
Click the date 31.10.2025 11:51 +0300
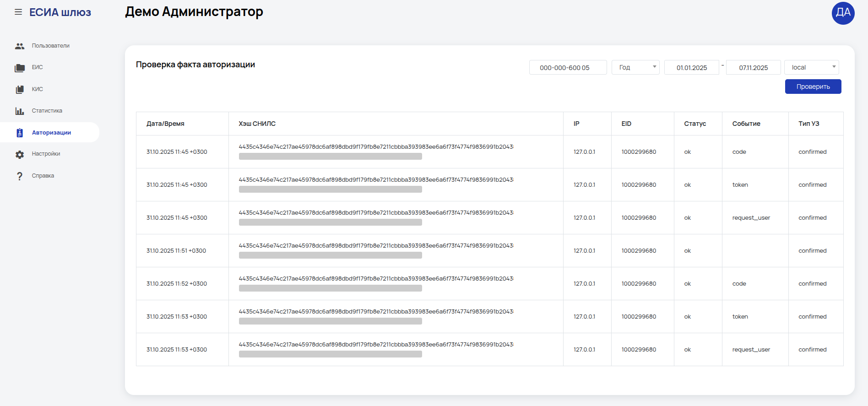click(x=176, y=251)
